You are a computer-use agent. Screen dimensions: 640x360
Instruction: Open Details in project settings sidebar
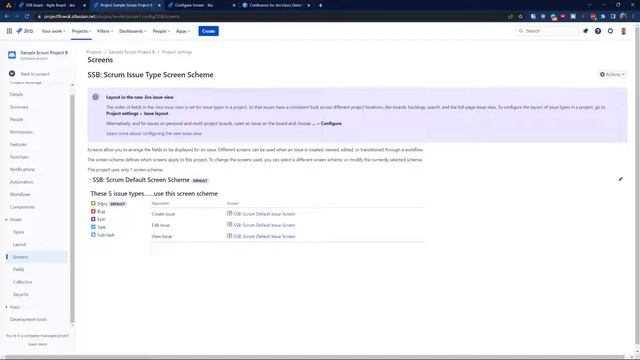click(x=16, y=94)
